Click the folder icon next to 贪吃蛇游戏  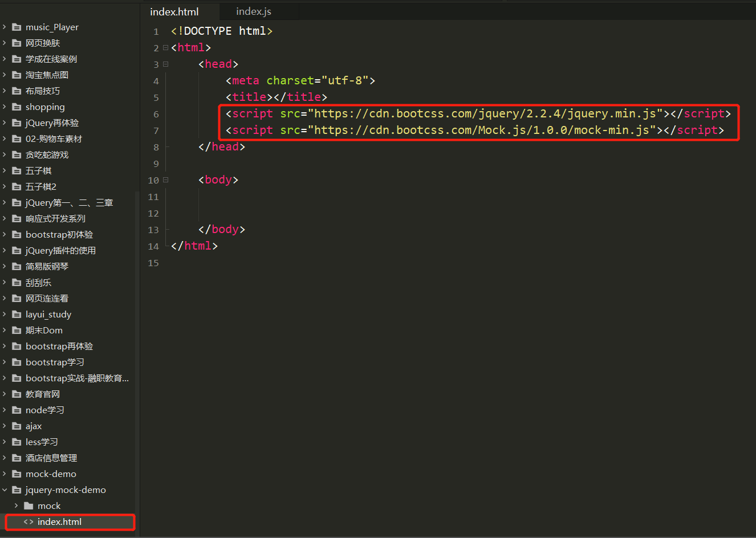point(17,154)
